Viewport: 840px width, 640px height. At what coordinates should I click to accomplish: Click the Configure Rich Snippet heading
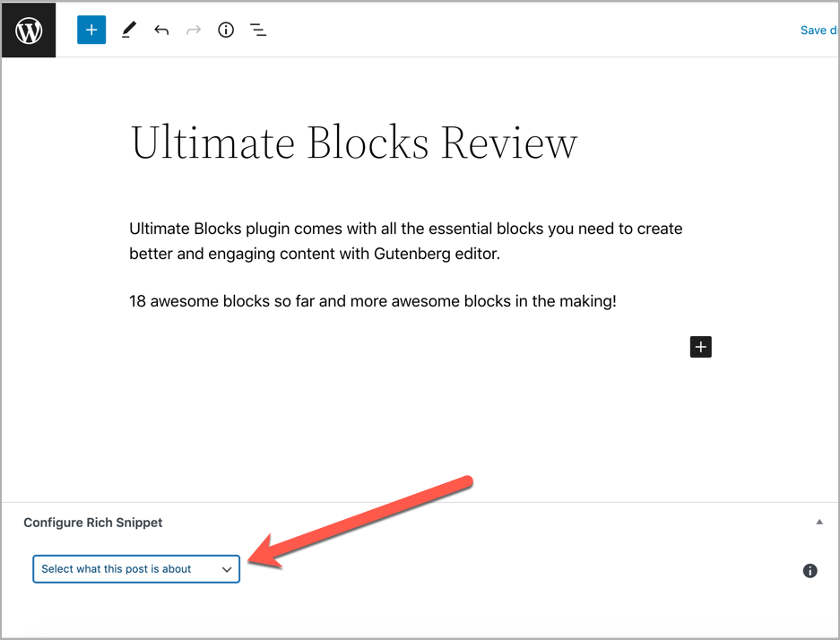pyautogui.click(x=93, y=523)
